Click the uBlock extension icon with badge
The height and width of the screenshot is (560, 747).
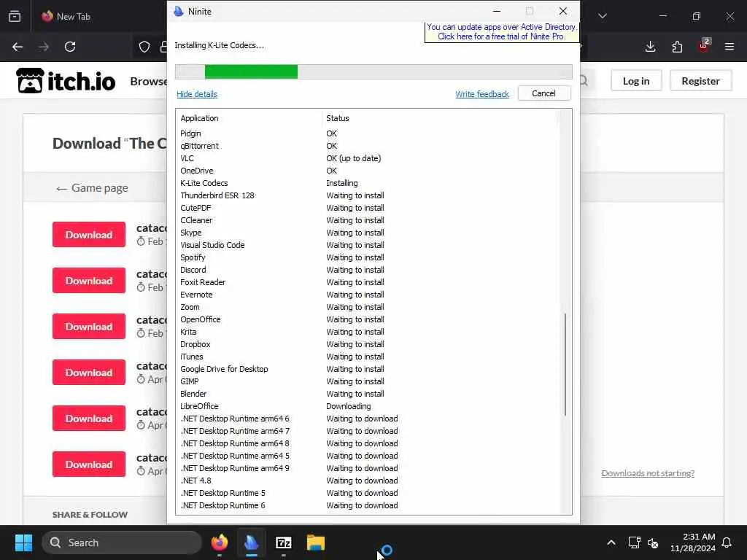(704, 46)
